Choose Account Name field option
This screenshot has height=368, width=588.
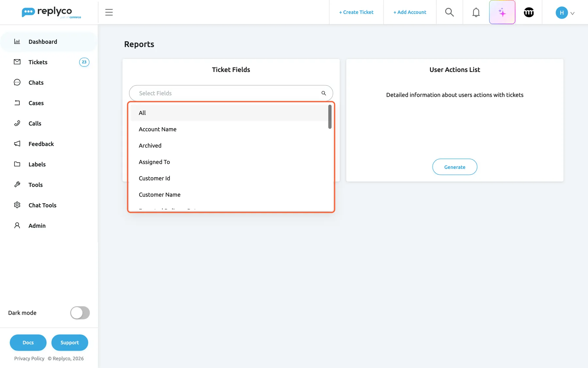229,129
